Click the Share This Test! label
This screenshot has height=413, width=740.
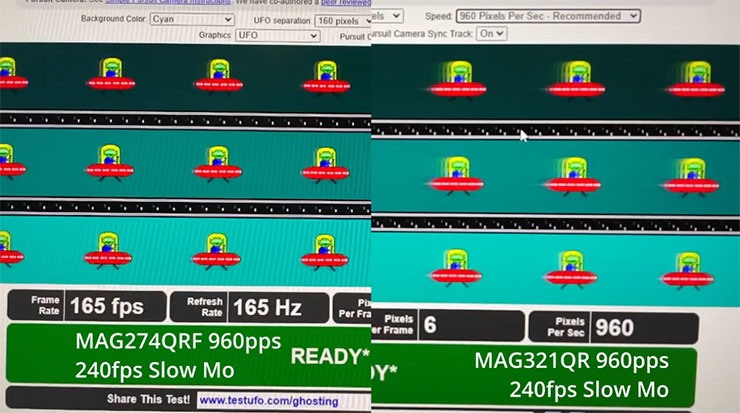point(148,399)
